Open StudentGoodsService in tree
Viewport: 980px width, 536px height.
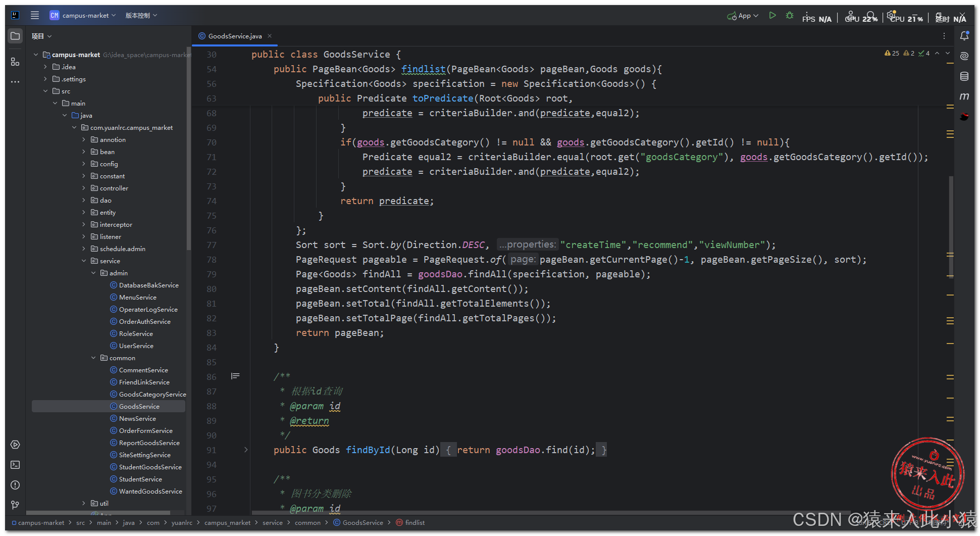pos(150,467)
